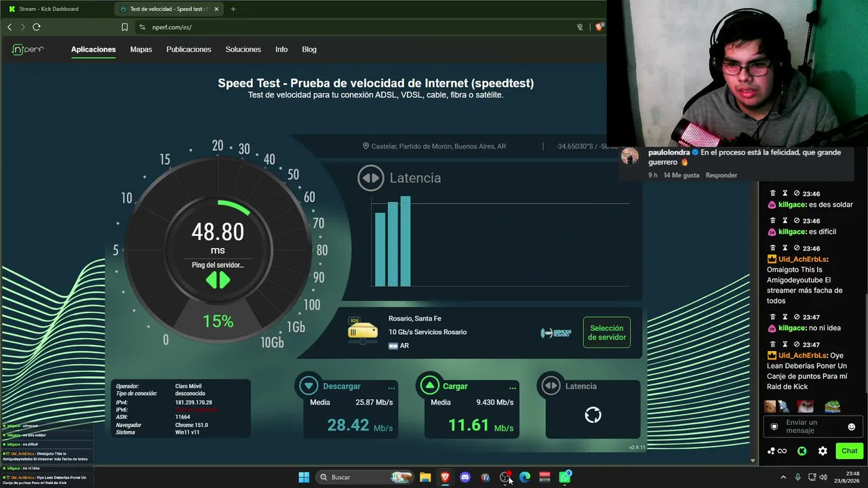Screen dimensions: 868x488
Task: Click the Latencia double-arrow icon above the chart
Action: click(371, 178)
